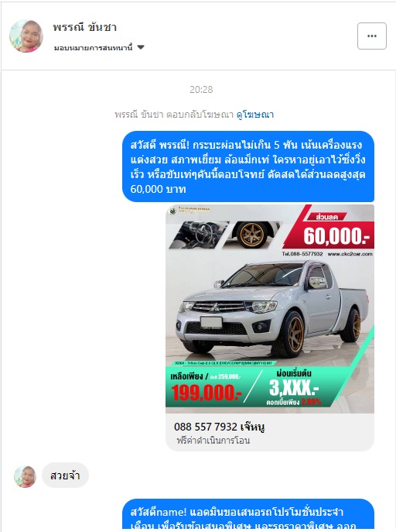Click the gold alloy wheel thumbnail
This screenshot has width=396, height=532.
[x=252, y=235]
